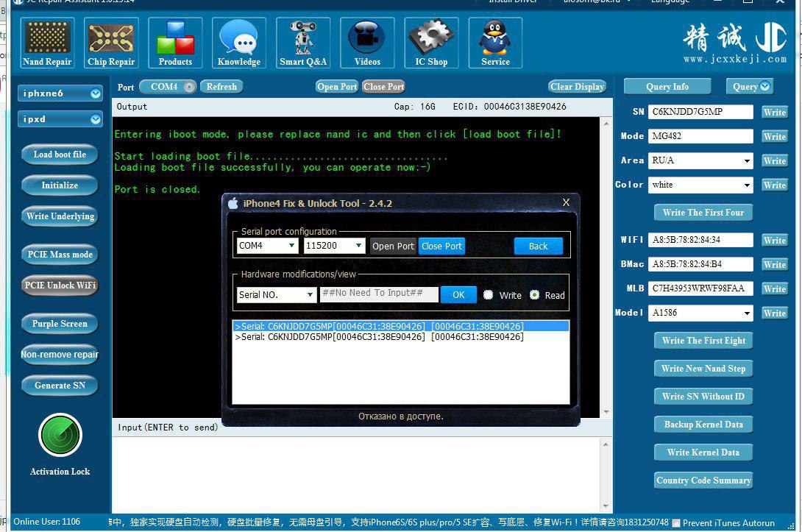Open the IC Shop gear icon

(x=431, y=43)
